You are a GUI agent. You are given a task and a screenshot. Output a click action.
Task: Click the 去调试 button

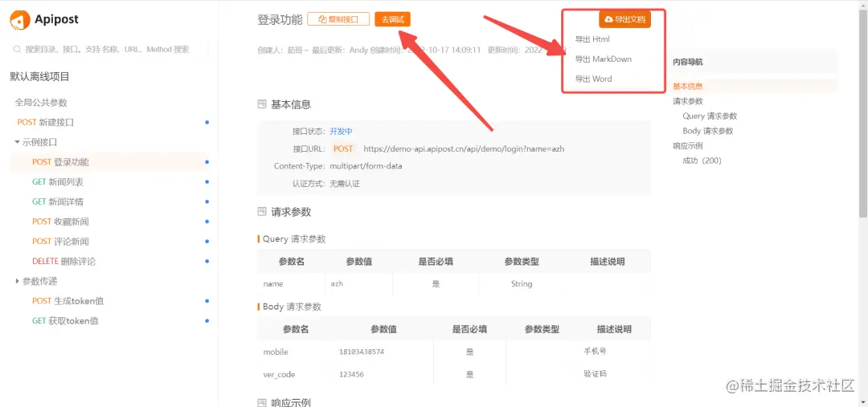[392, 19]
